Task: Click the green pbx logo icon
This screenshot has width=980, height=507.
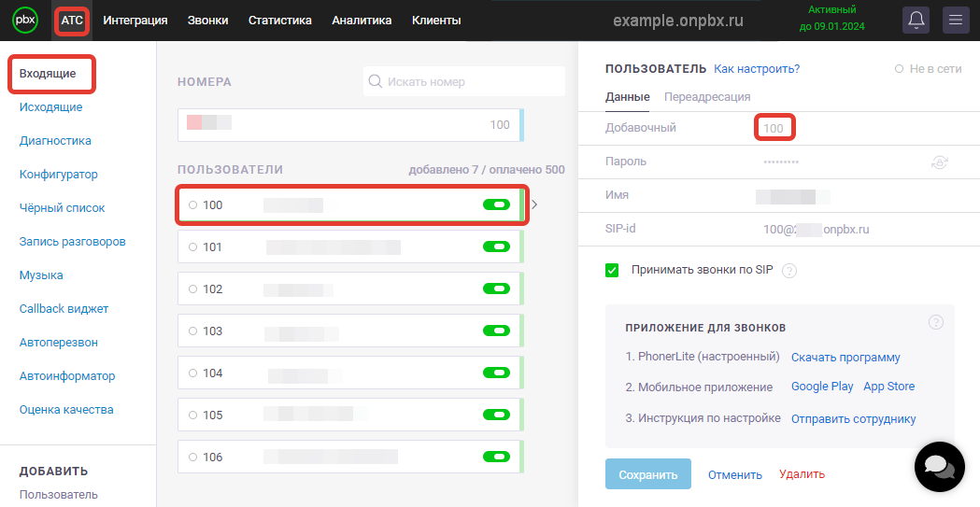Action: click(25, 20)
